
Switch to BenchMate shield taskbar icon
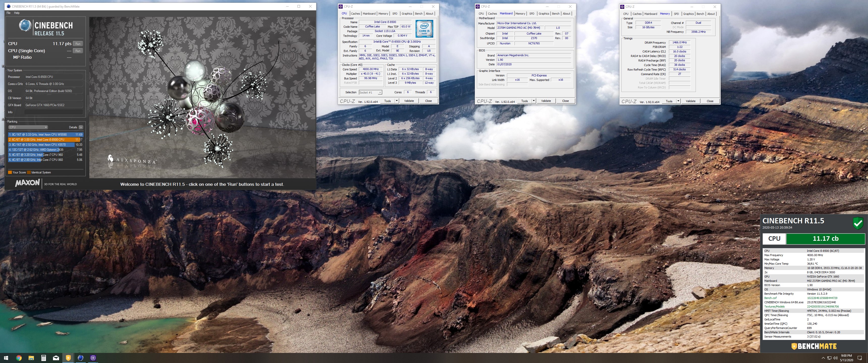(x=68, y=358)
